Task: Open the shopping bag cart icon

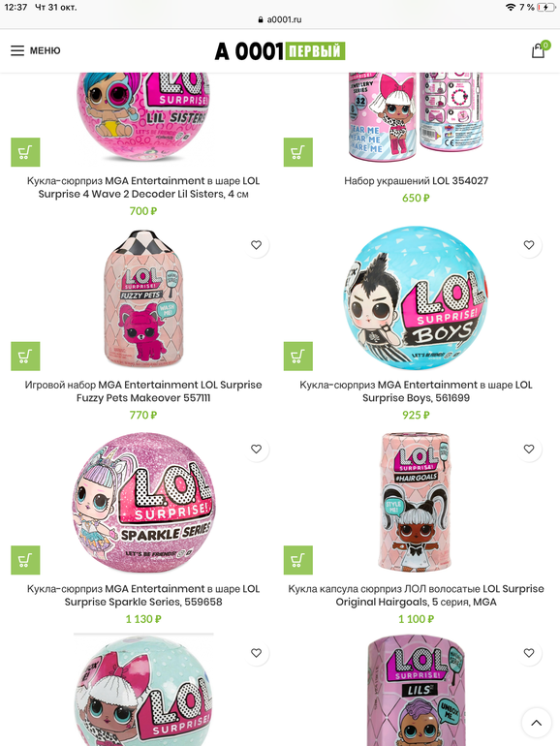Action: point(539,50)
